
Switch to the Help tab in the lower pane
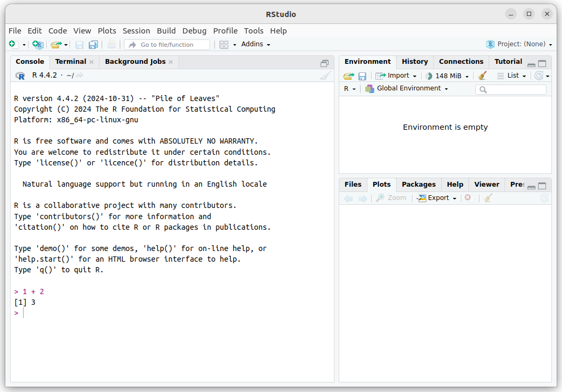tap(455, 185)
